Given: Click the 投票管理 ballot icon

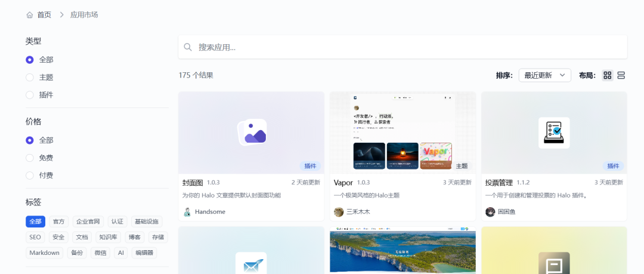Looking at the screenshot, I should click(554, 133).
